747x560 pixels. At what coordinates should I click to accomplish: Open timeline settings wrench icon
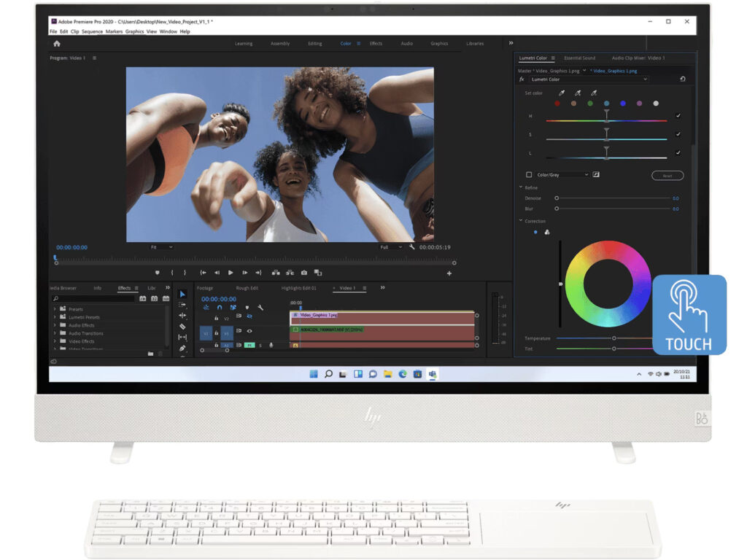(x=260, y=308)
